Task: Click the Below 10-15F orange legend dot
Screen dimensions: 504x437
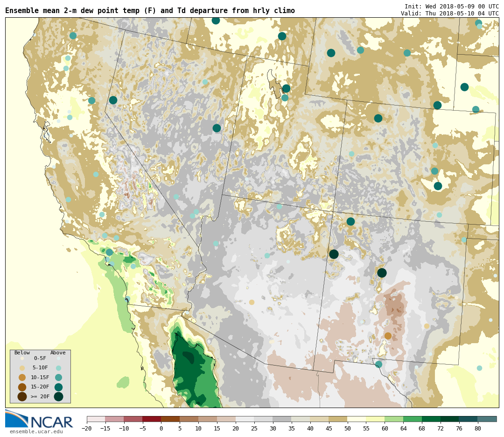Action: [22, 378]
